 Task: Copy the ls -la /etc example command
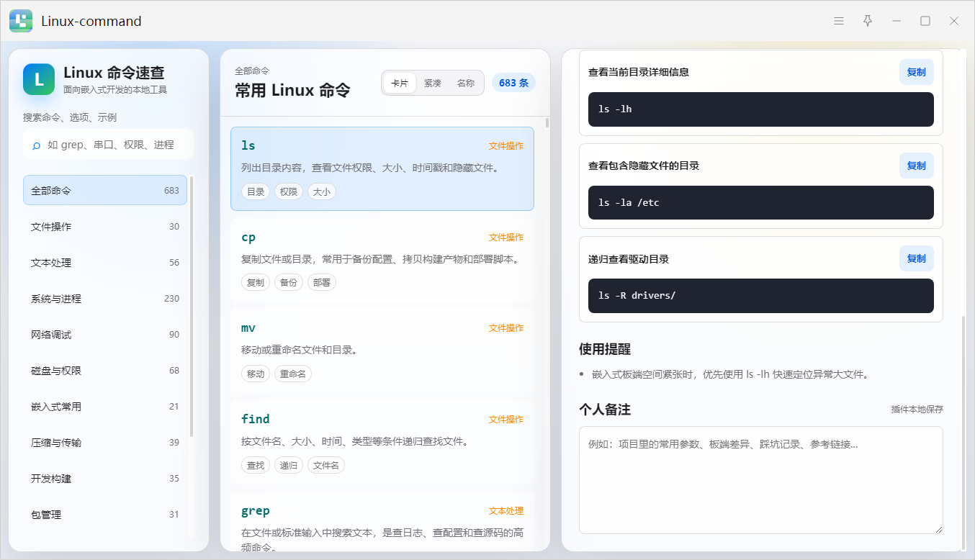(x=917, y=166)
